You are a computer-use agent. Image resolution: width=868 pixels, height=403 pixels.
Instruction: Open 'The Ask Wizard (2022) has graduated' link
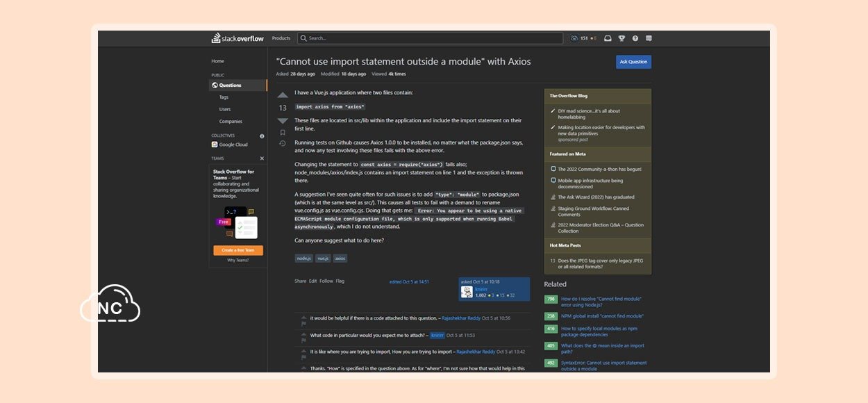coord(596,197)
